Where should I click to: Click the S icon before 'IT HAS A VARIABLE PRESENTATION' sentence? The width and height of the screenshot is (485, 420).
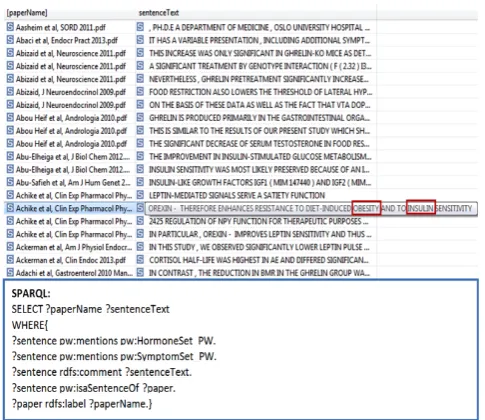[x=140, y=40]
